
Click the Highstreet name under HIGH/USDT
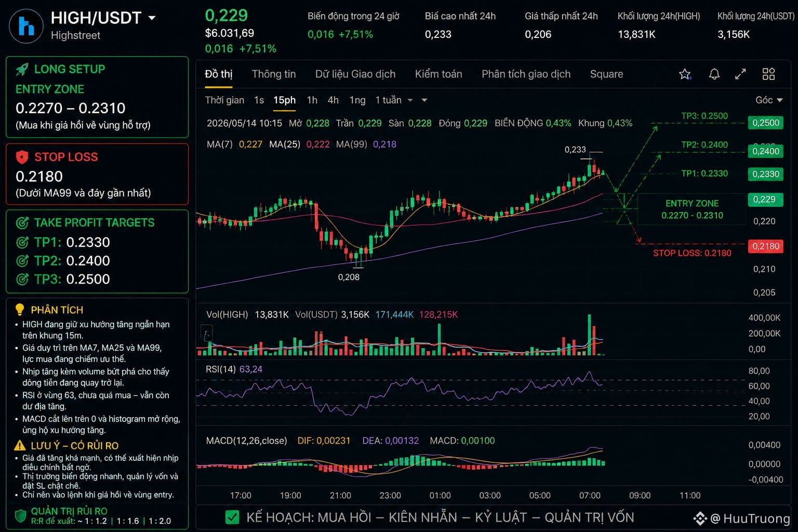coord(75,35)
